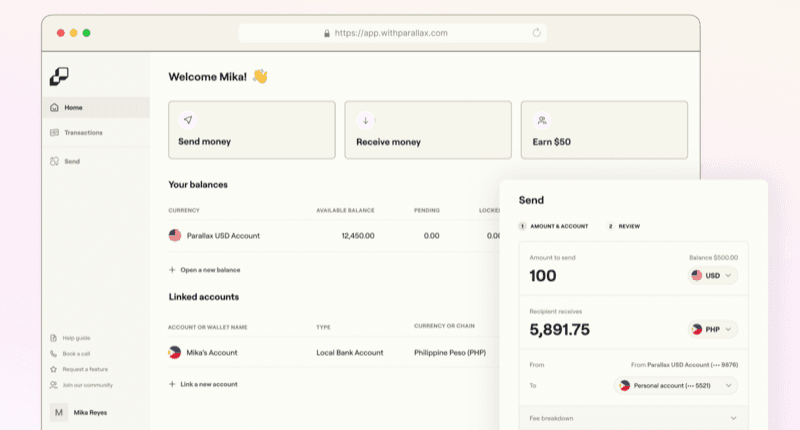Expand the Personal account recipient dropdown

(x=676, y=385)
